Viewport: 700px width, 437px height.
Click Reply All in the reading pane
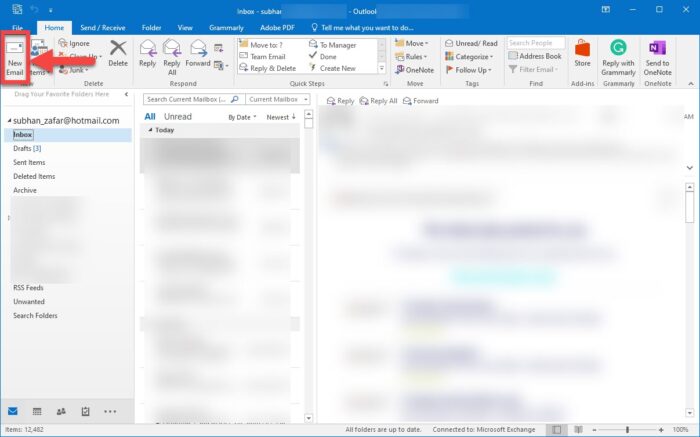click(x=378, y=101)
